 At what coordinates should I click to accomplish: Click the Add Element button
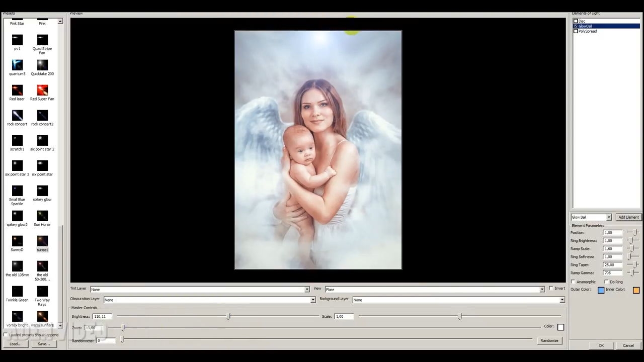628,217
